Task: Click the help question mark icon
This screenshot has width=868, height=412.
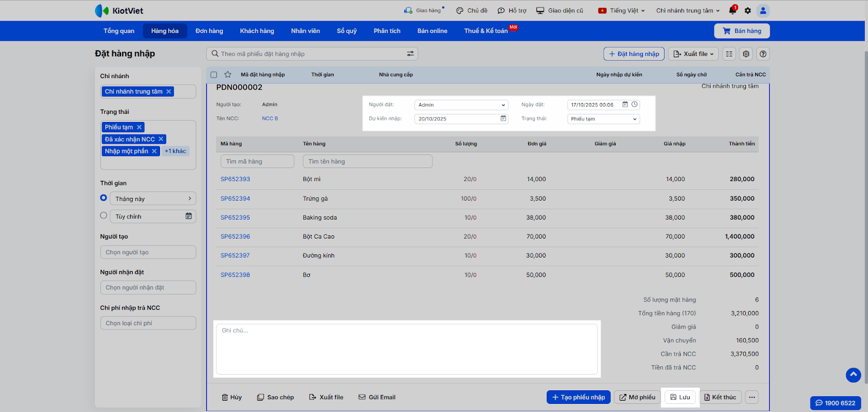Action: pyautogui.click(x=763, y=54)
